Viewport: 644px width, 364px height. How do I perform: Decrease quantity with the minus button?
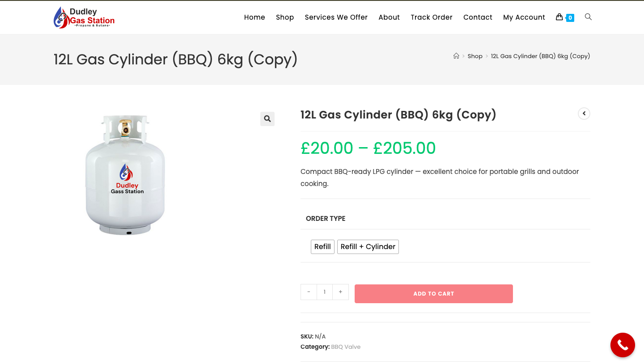click(x=309, y=292)
